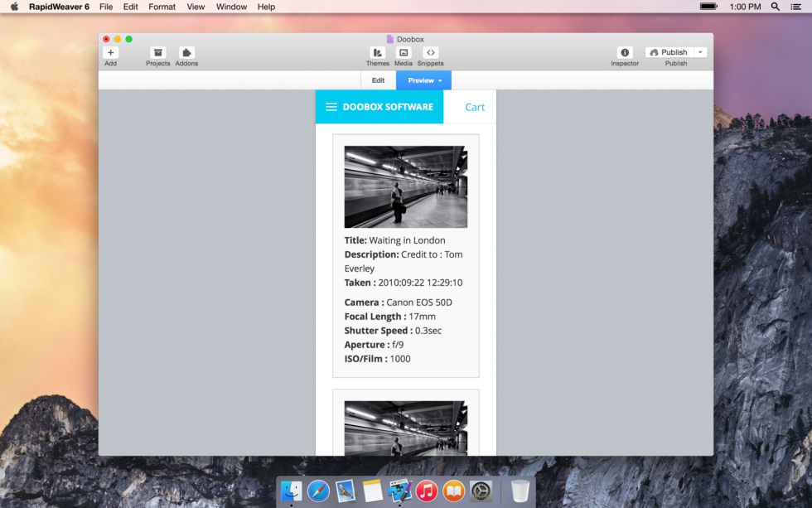Click the Waiting in London photo
The image size is (812, 508).
406,187
